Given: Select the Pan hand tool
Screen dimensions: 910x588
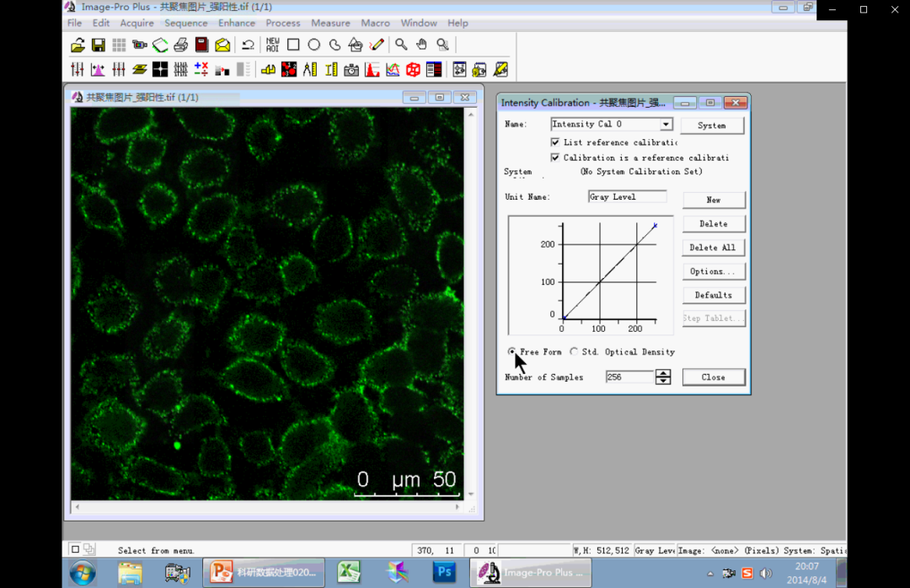Looking at the screenshot, I should pyautogui.click(x=421, y=45).
